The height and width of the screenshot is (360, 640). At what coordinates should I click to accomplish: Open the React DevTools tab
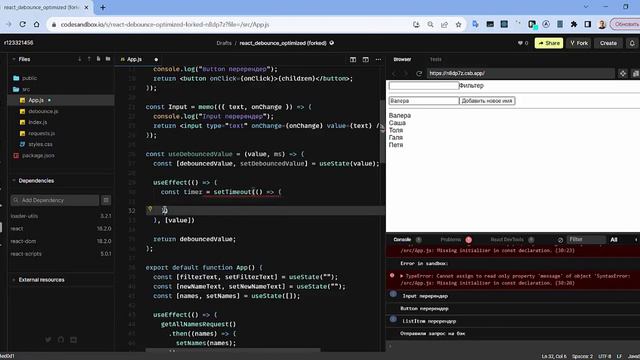tap(507, 240)
